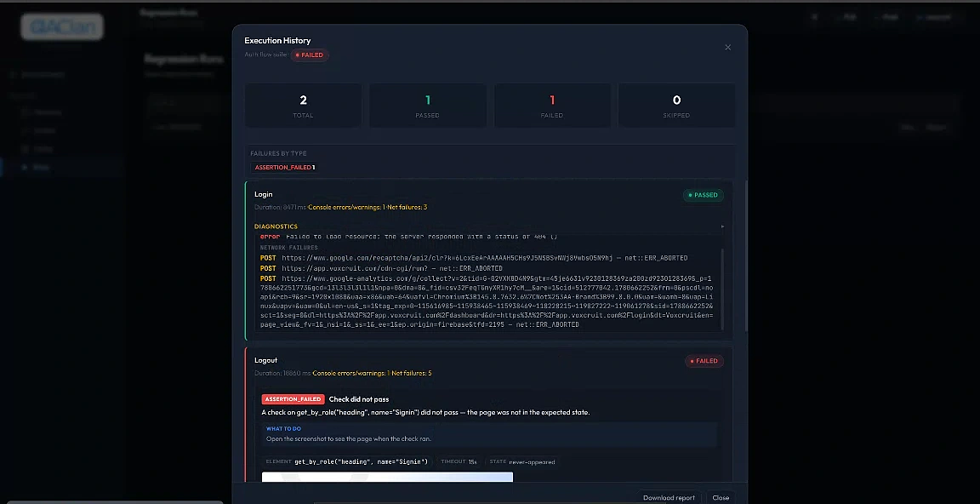
Task: Select the Failed tests count card
Action: [x=552, y=106]
